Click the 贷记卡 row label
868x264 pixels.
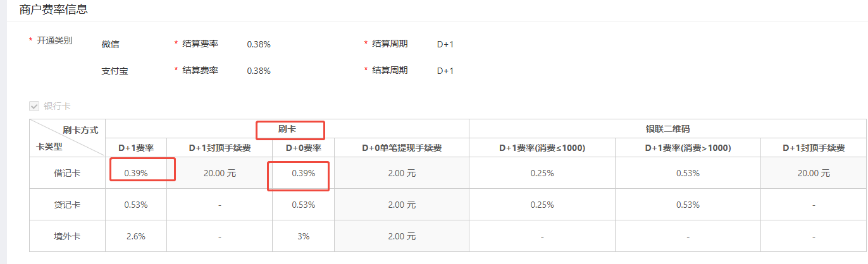click(x=67, y=205)
